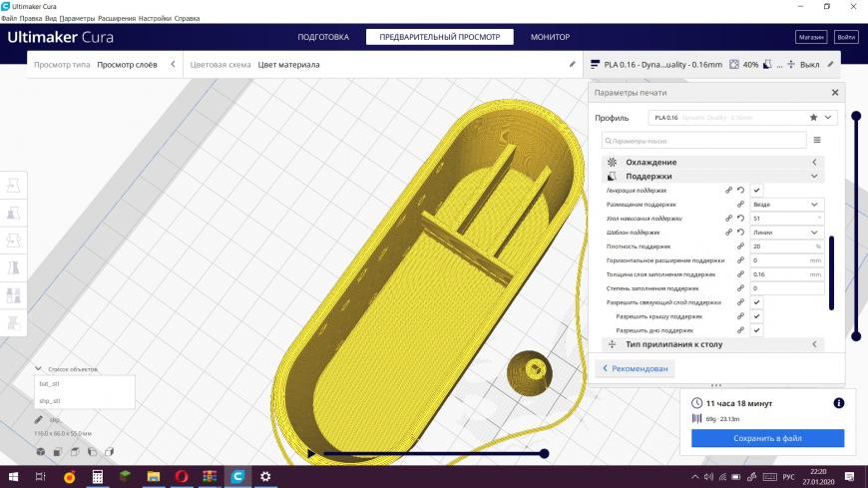Viewport: 868px width, 488px height.
Task: Collapse the Просмотр типа view panel
Action: point(173,64)
